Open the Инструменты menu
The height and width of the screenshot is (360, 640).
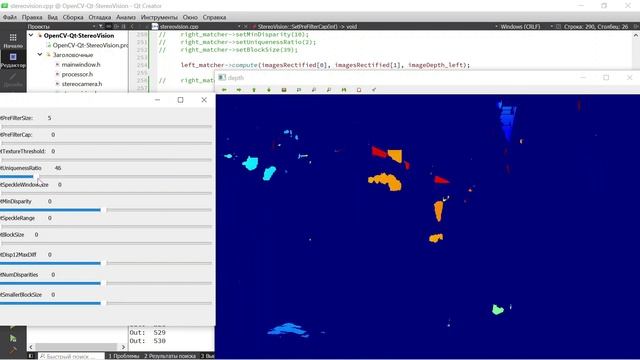click(x=159, y=17)
